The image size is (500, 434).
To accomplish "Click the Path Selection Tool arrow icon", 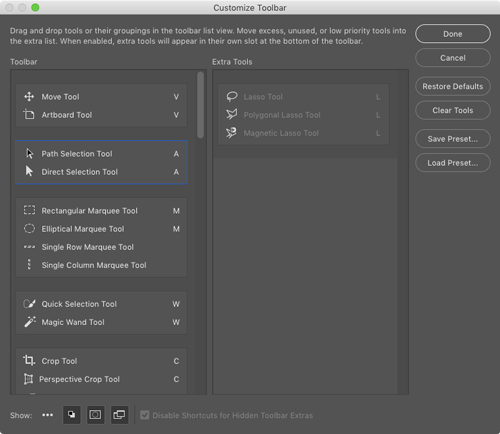I will [29, 154].
